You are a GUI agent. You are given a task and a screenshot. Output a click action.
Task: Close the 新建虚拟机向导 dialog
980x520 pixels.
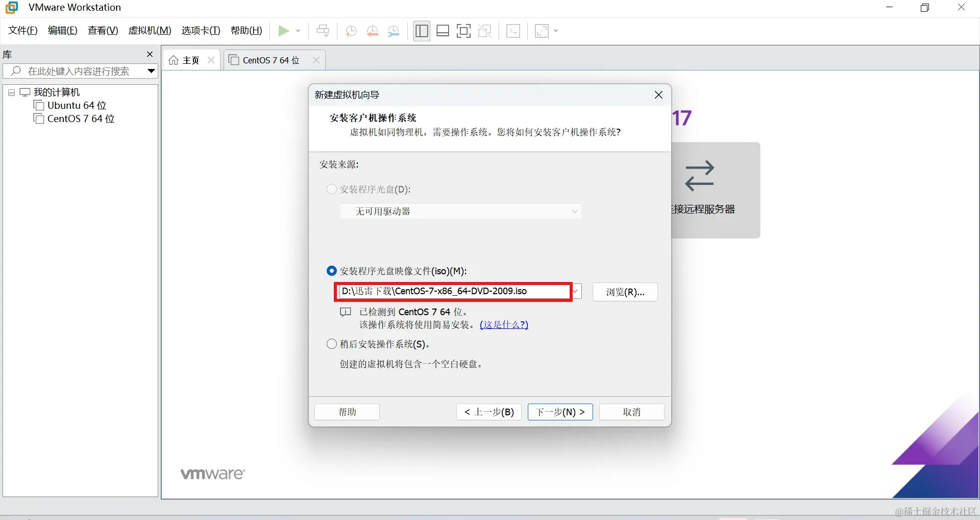pos(658,95)
